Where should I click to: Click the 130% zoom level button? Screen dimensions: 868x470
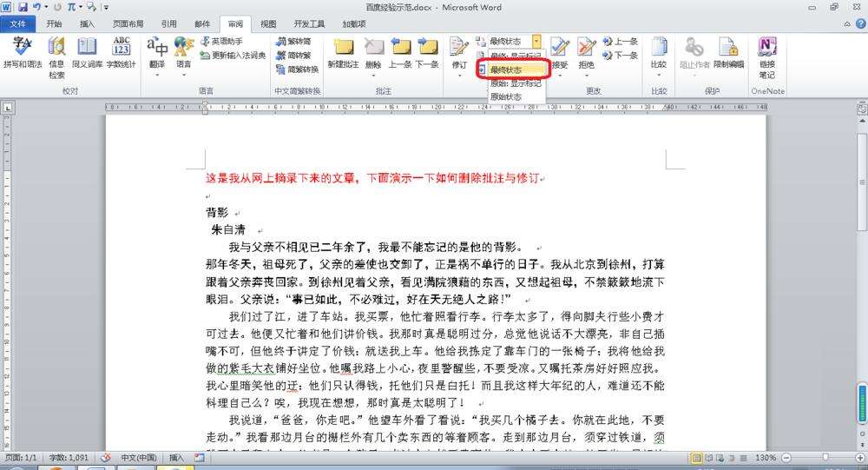[766, 459]
